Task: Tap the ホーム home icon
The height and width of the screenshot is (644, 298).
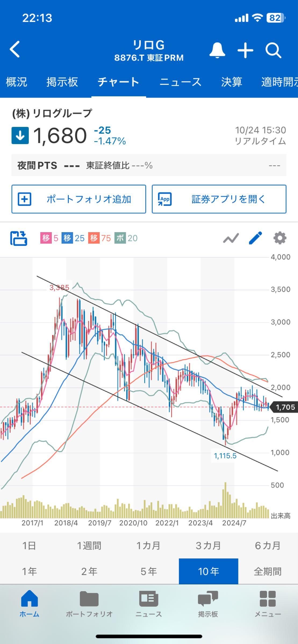Action: pyautogui.click(x=30, y=601)
